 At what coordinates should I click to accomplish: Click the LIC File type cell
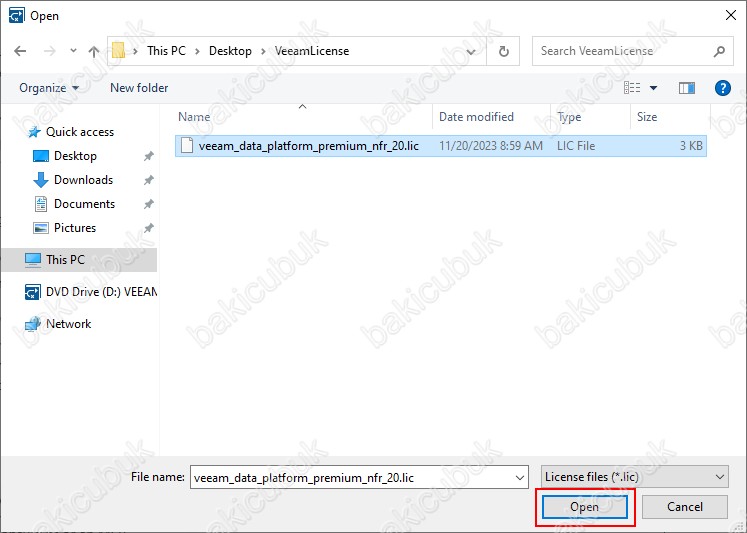click(575, 146)
